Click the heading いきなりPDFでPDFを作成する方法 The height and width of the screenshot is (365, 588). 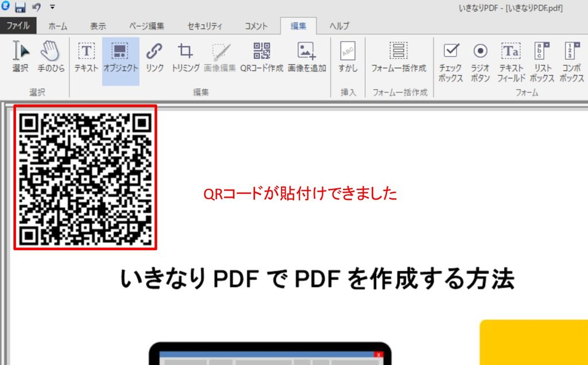point(317,279)
